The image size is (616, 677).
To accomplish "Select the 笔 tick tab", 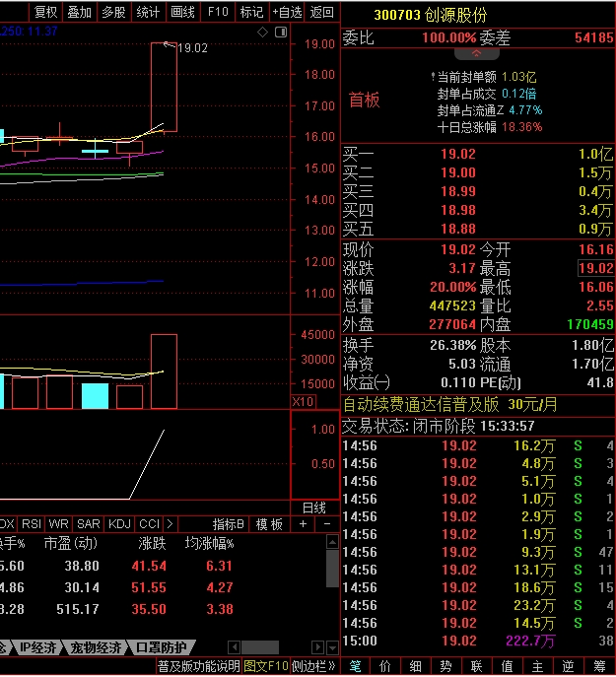I will pos(355,666).
